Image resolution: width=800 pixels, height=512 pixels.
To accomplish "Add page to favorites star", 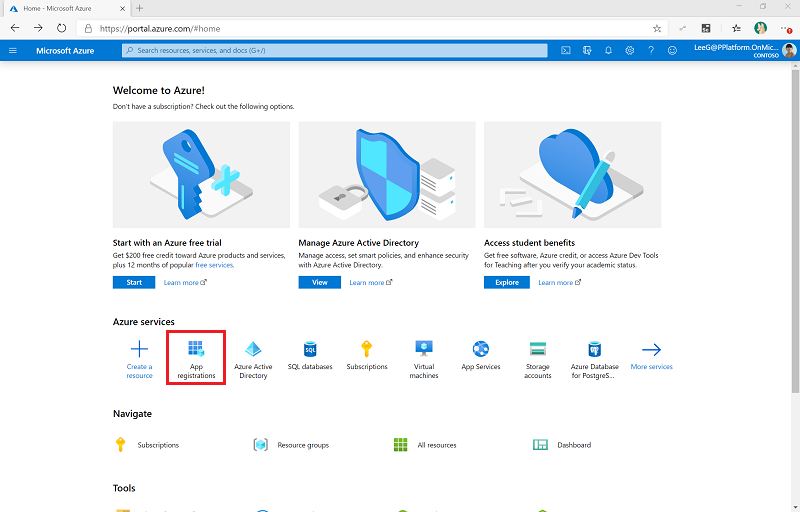I will click(657, 29).
